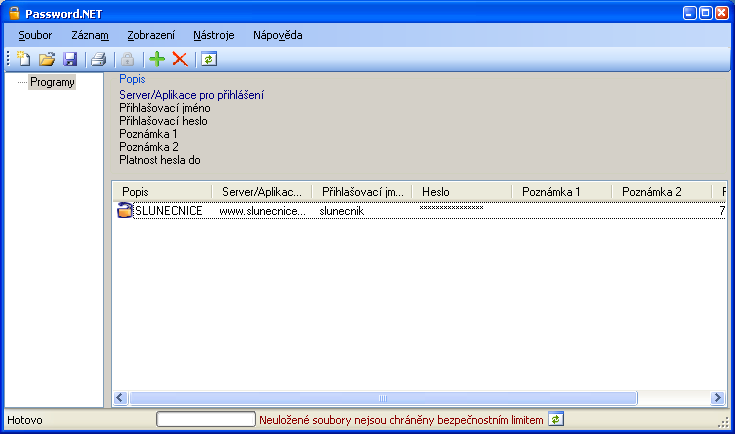
Task: Click the Přihlašovací heslo label
Action: tap(163, 121)
